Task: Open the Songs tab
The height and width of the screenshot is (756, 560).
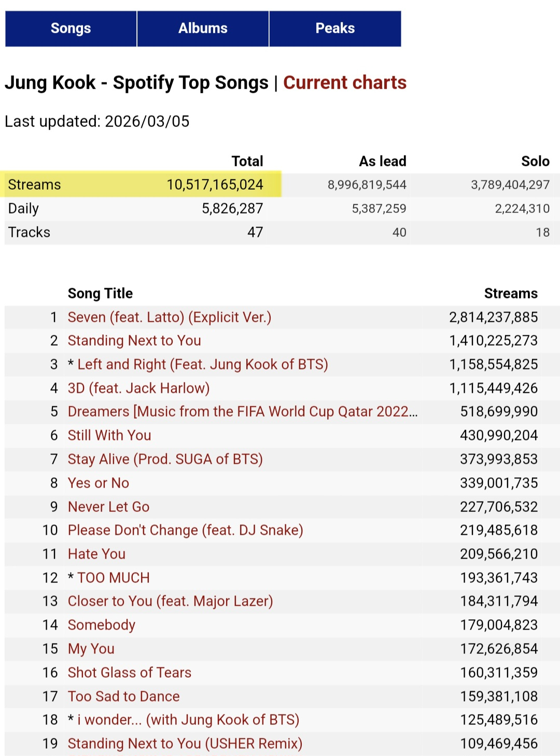Action: pos(71,28)
